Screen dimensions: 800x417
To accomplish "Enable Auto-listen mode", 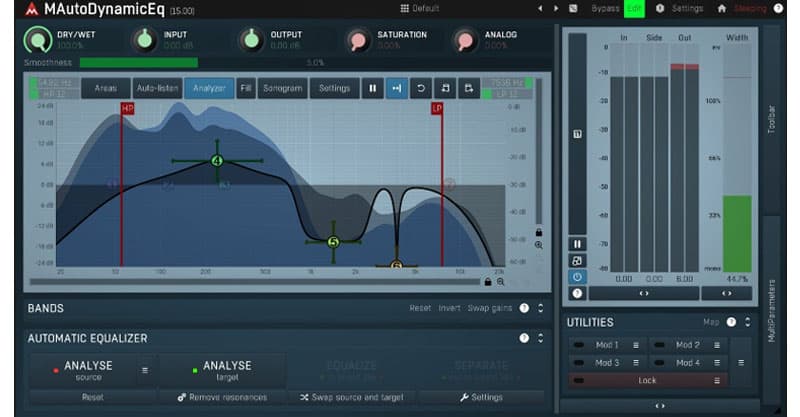I will (x=157, y=88).
